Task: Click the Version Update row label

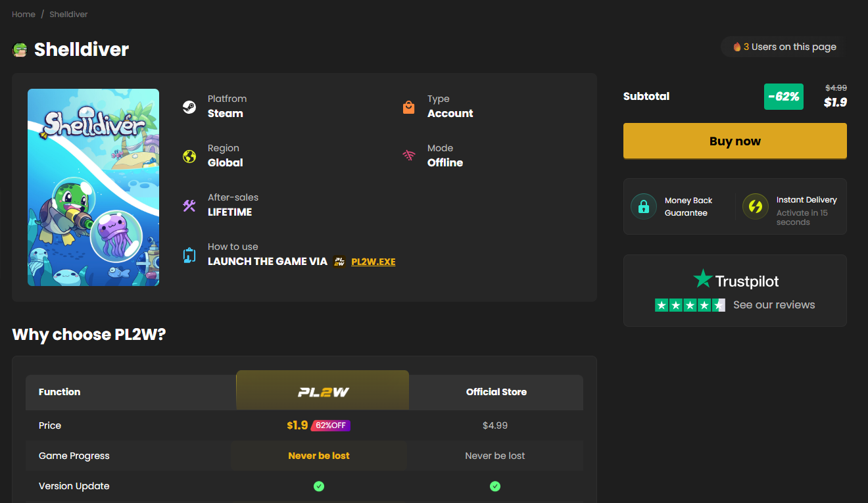Action: point(74,486)
